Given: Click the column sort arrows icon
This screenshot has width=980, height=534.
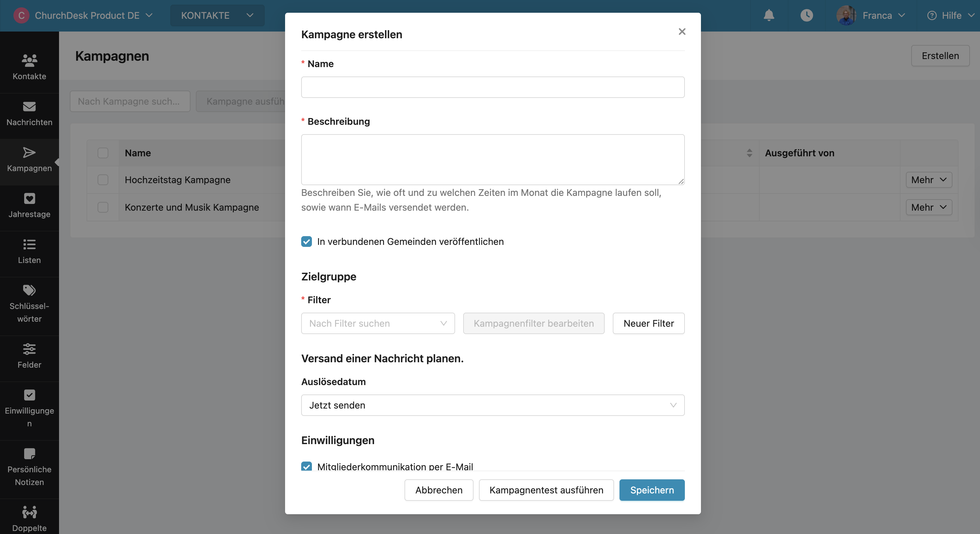Looking at the screenshot, I should coord(750,153).
